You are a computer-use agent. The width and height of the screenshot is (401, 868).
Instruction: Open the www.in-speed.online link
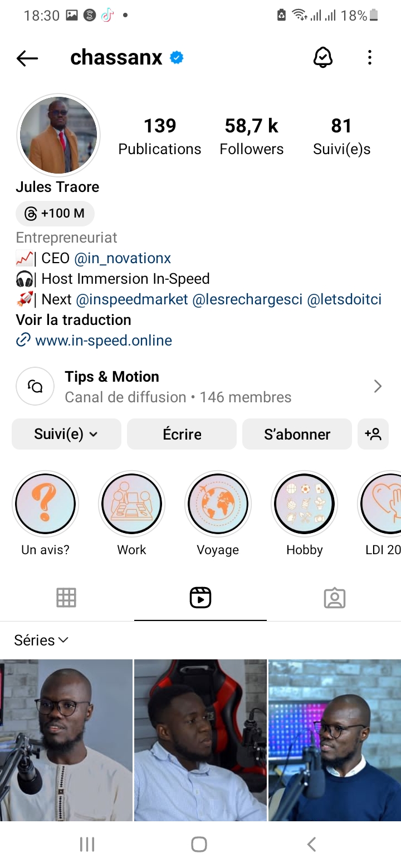[x=103, y=341]
